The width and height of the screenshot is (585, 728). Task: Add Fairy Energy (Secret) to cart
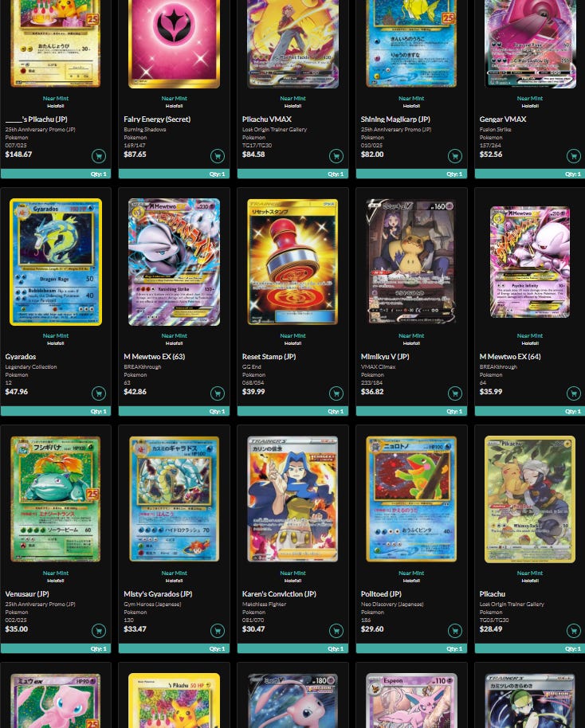[218, 156]
